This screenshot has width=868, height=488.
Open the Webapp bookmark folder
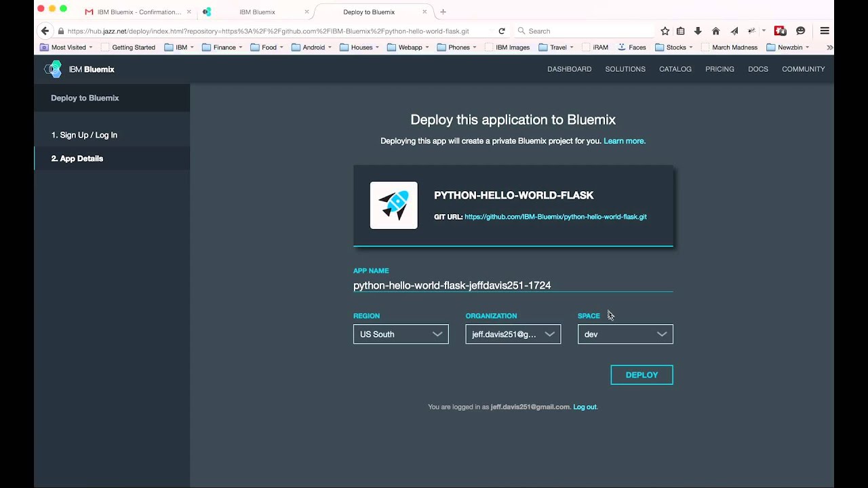click(x=408, y=47)
